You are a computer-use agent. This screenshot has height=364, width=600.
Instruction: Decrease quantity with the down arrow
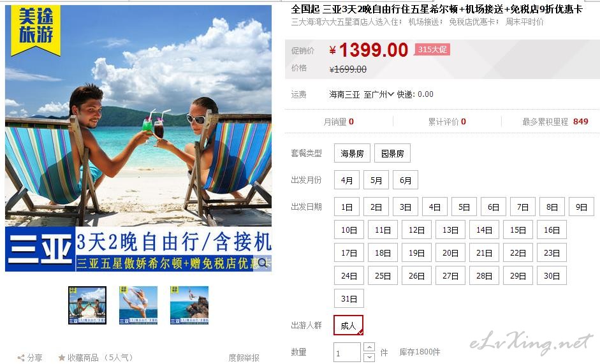click(369, 357)
